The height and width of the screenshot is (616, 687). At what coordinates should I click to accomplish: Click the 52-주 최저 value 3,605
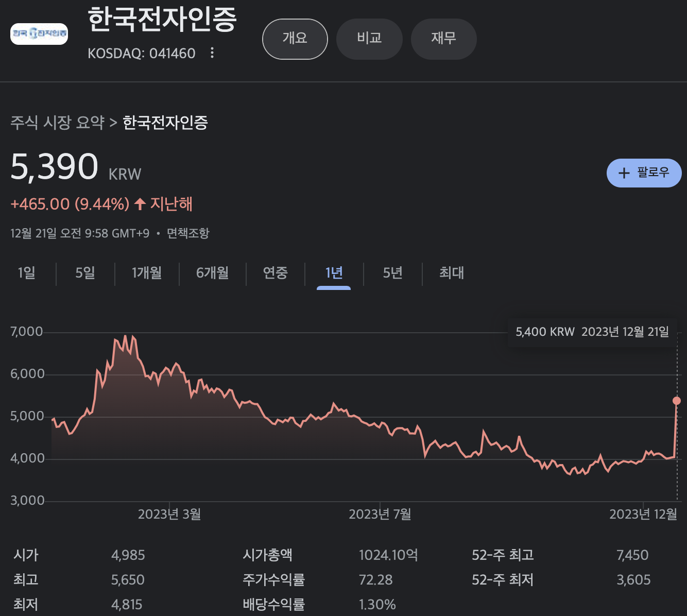634,580
